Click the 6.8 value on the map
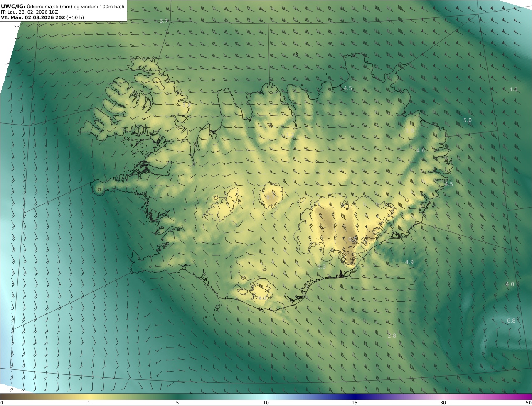This screenshot has height=406, width=532. pyautogui.click(x=511, y=321)
